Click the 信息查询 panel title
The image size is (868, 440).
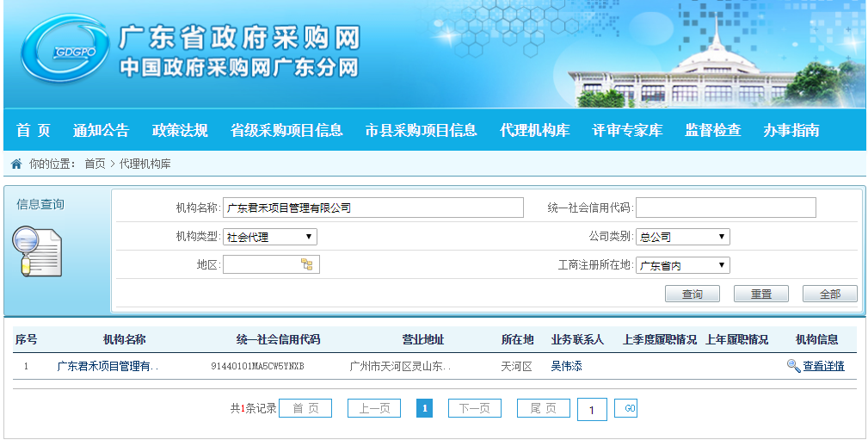click(40, 204)
